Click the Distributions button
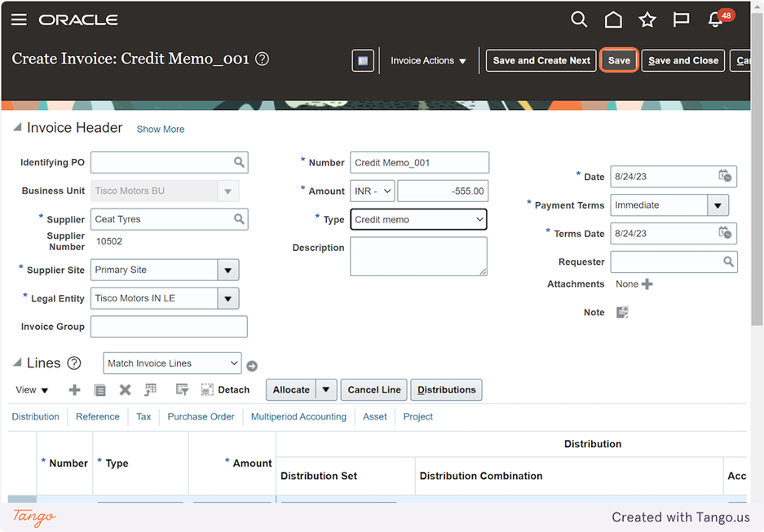Screen dimensions: 764x532 [x=446, y=389]
